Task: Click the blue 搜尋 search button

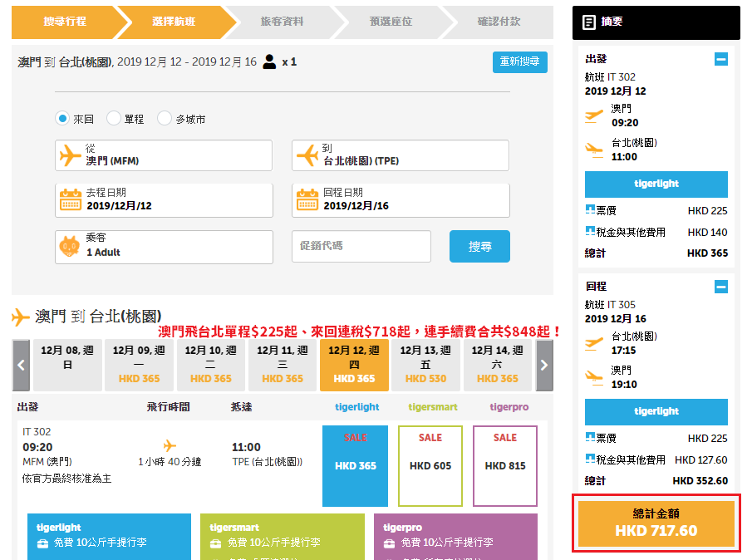Action: (x=479, y=247)
